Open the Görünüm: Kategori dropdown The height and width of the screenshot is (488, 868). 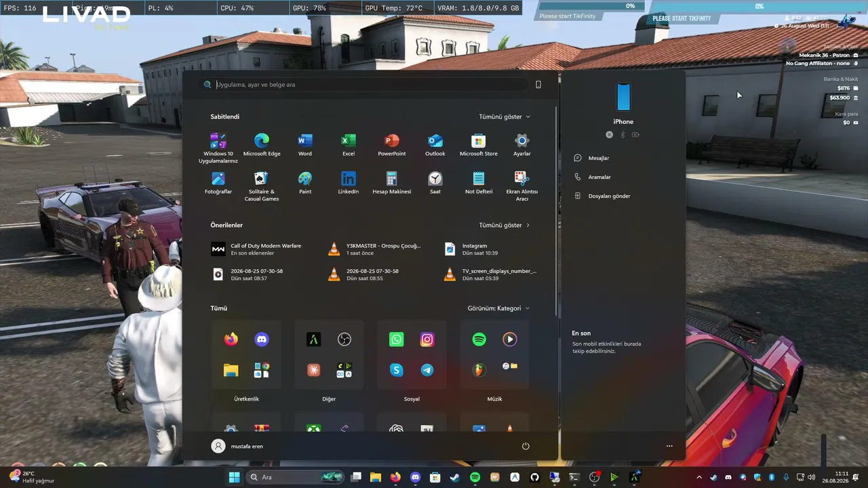tap(498, 308)
